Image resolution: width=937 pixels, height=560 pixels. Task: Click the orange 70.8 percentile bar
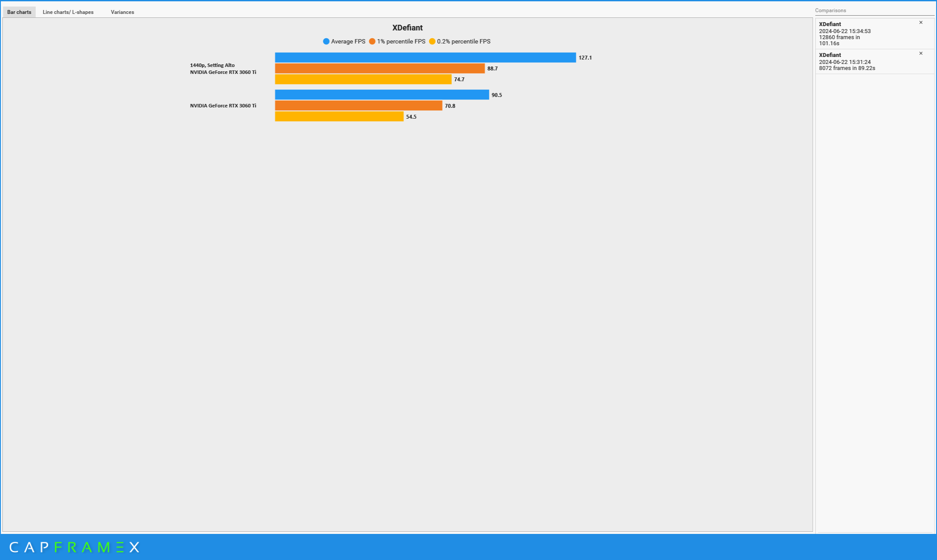pos(358,106)
